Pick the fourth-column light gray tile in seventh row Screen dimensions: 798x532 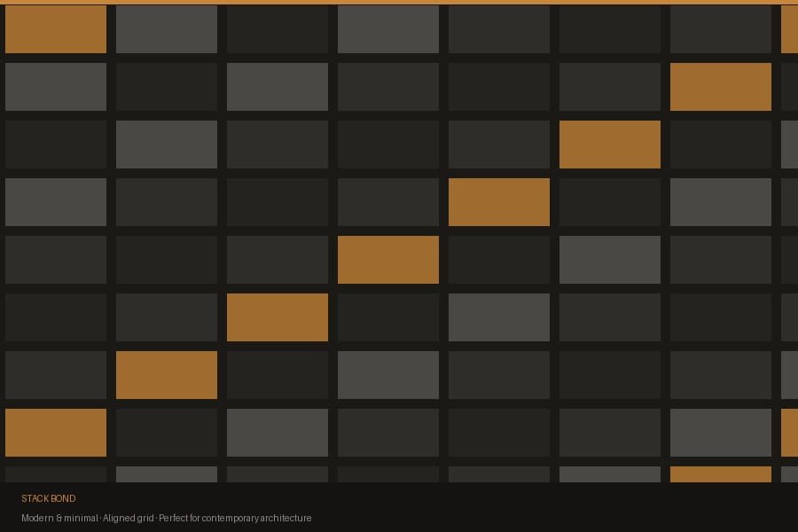pyautogui.click(x=387, y=375)
